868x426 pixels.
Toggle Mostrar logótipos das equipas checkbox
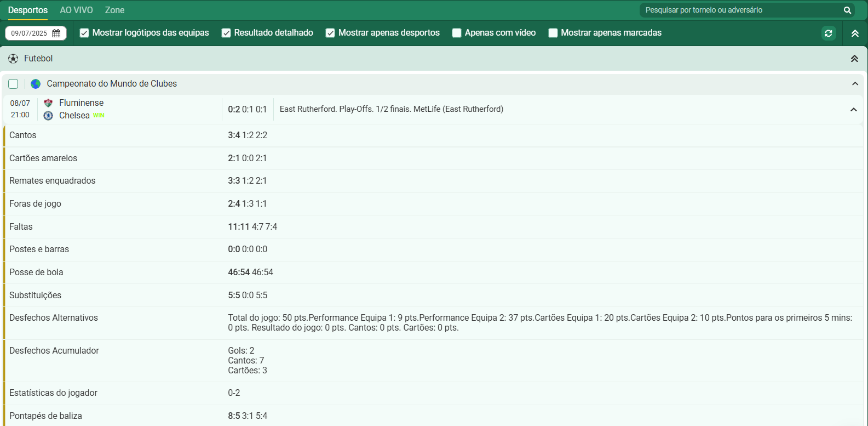point(84,33)
